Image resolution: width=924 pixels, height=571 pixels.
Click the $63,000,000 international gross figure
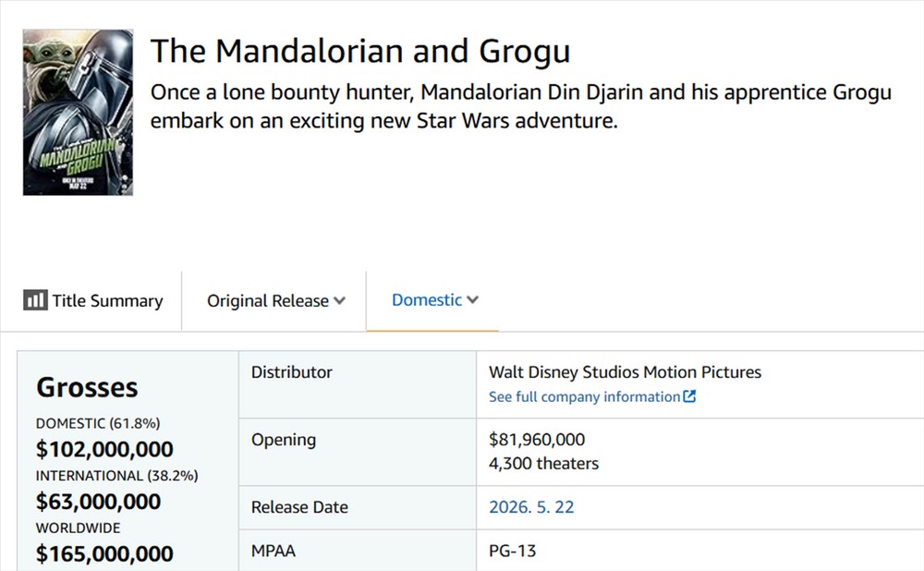[98, 502]
